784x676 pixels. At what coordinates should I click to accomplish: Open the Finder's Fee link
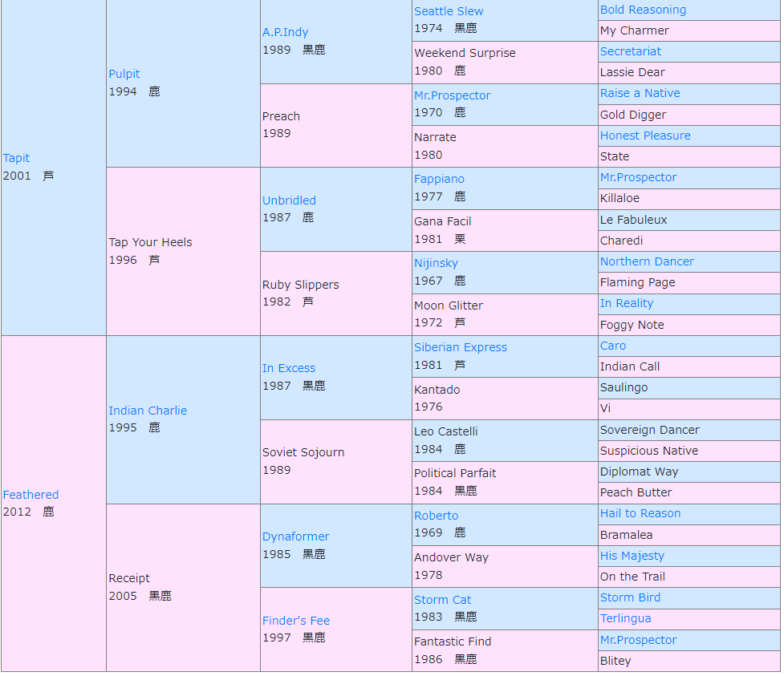click(x=296, y=621)
